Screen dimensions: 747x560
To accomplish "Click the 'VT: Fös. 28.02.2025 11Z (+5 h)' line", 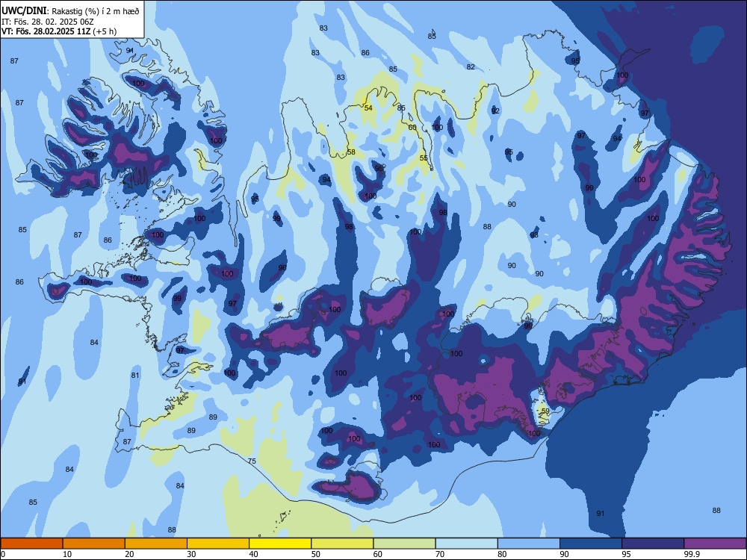I will [x=58, y=31].
